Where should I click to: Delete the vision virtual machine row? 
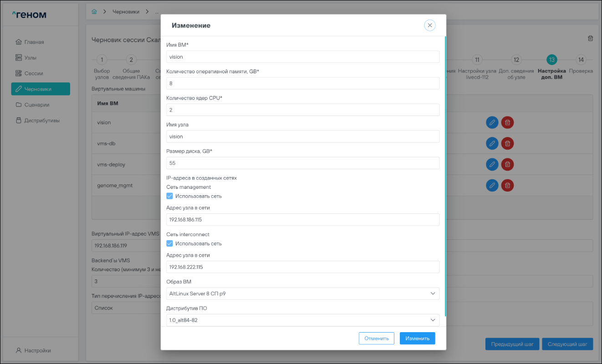[x=507, y=122]
